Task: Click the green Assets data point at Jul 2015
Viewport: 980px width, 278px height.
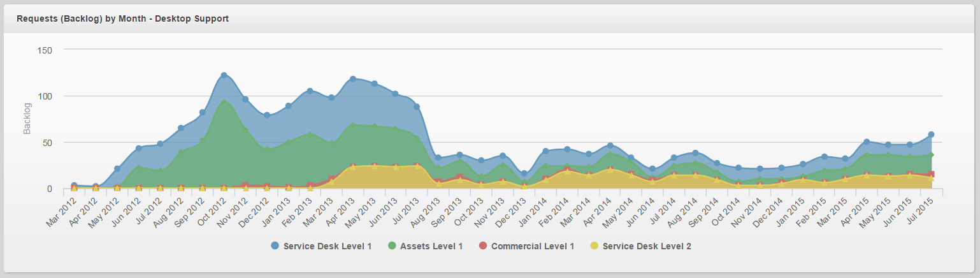Action: click(931, 155)
